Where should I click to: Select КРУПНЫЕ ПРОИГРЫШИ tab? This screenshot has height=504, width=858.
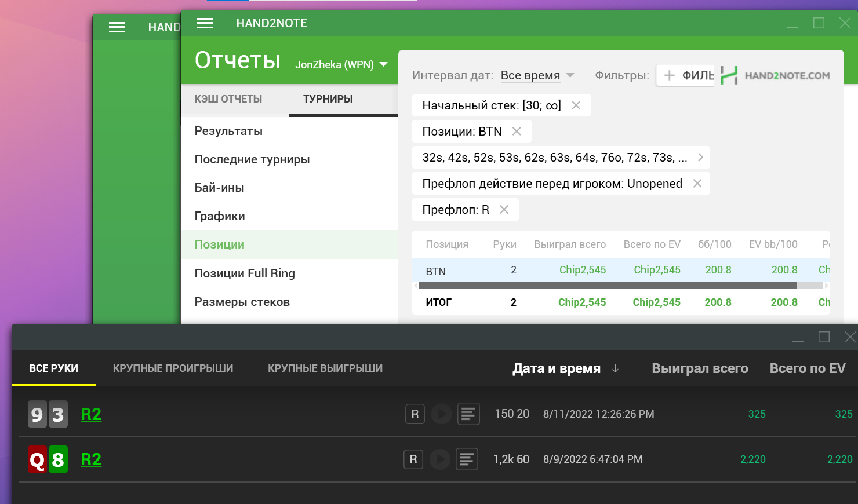[173, 368]
